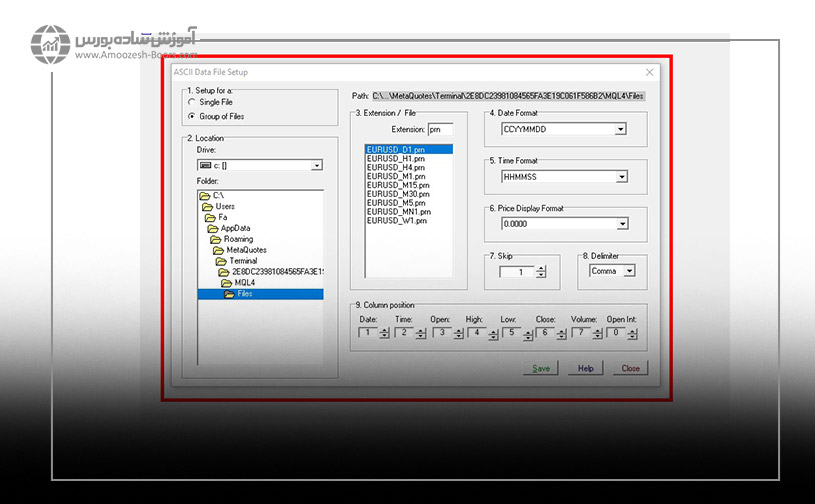Click the Help button
The width and height of the screenshot is (815, 504).
585,368
